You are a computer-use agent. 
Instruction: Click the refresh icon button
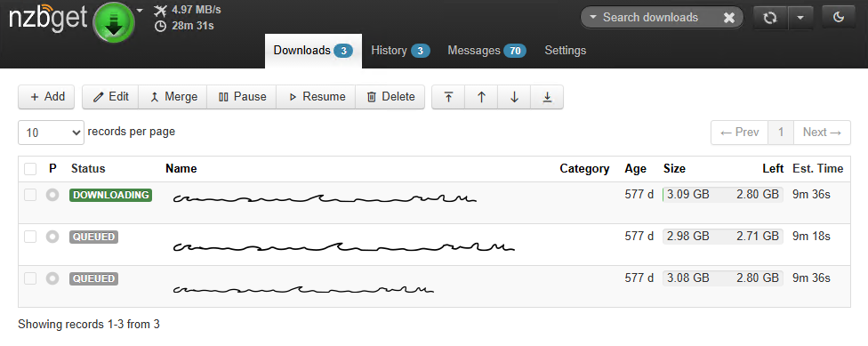point(770,18)
